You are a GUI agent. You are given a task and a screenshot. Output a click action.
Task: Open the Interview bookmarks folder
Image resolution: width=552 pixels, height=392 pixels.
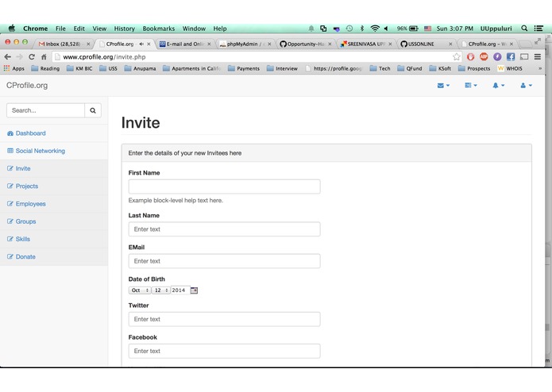click(x=282, y=68)
